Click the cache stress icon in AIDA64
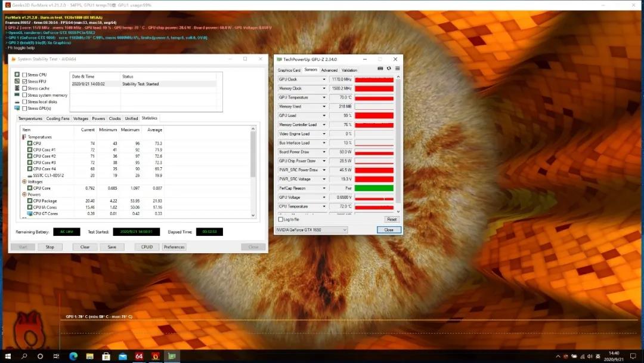Viewport: 644px width, 363px height. 17,88
